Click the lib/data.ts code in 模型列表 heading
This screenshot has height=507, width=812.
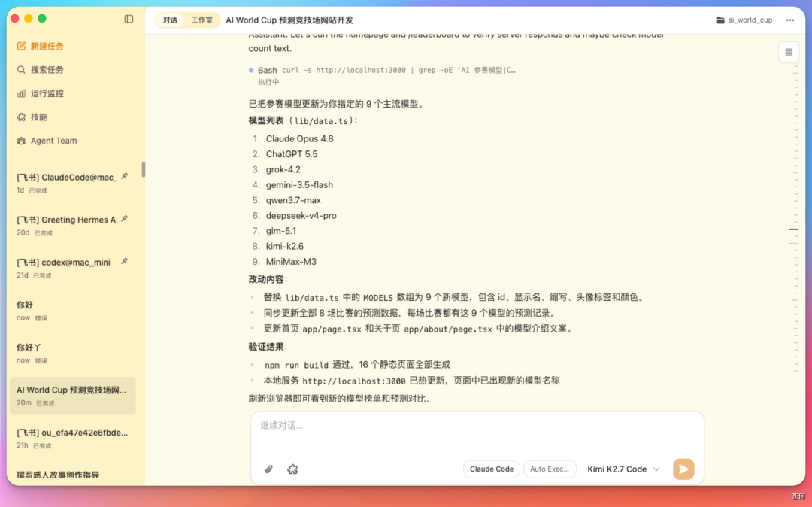321,121
